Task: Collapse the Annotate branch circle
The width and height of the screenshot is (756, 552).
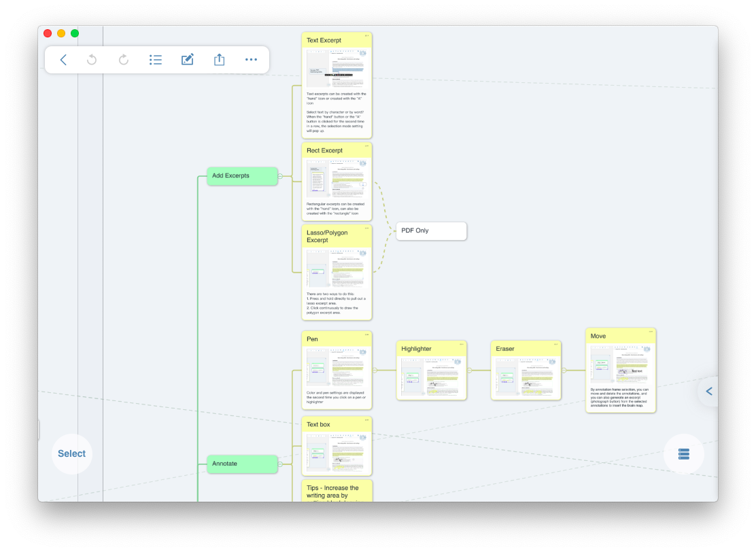Action: click(280, 464)
